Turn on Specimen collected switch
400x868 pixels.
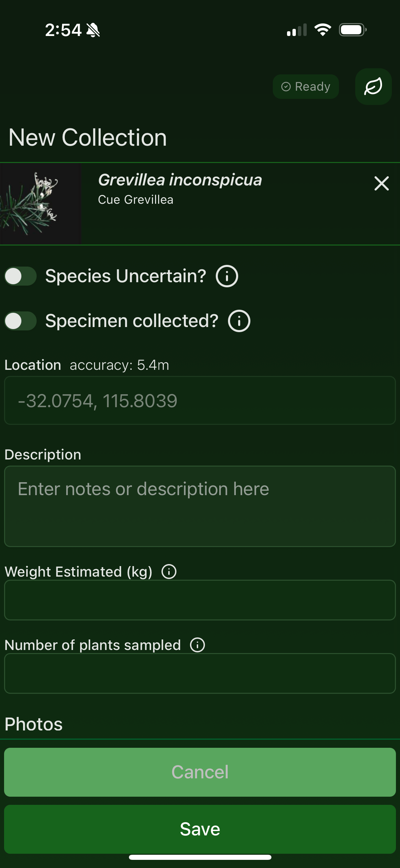[20, 321]
